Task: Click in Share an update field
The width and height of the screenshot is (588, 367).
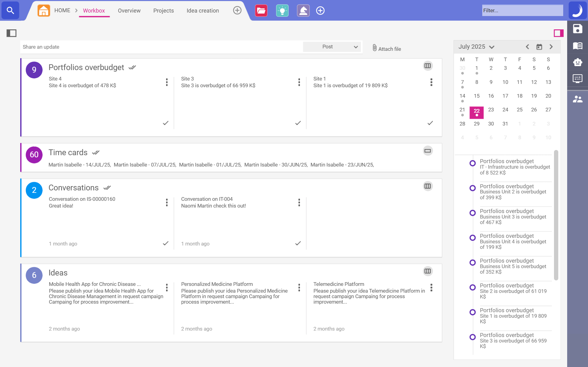Action: pos(161,47)
